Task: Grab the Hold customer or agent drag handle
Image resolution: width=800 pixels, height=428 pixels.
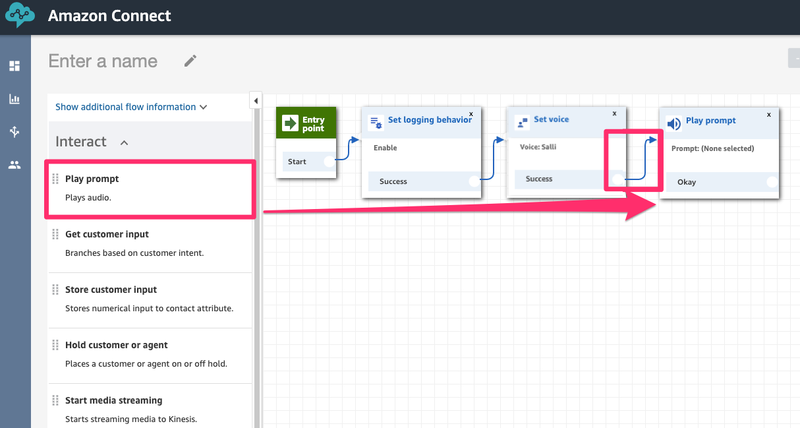Action: point(55,345)
